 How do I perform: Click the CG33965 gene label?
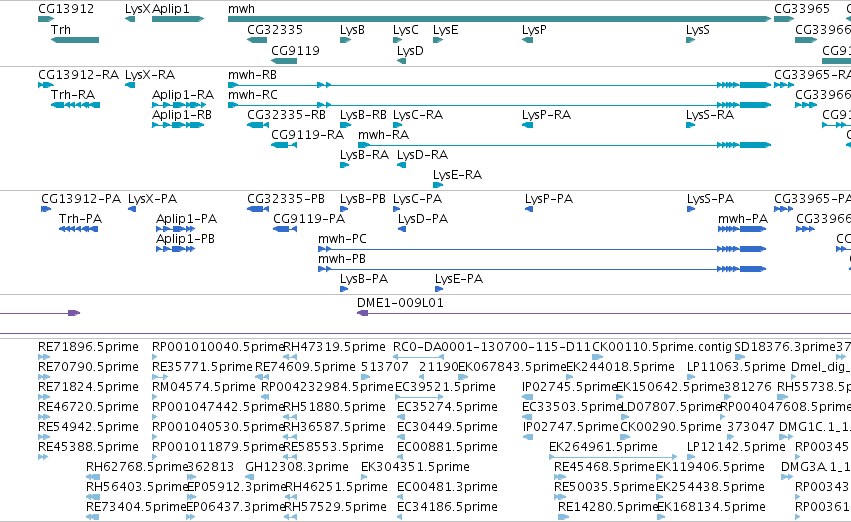[802, 9]
